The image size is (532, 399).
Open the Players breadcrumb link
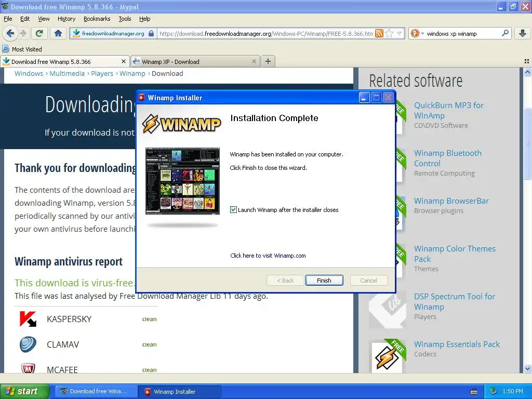[x=102, y=73]
